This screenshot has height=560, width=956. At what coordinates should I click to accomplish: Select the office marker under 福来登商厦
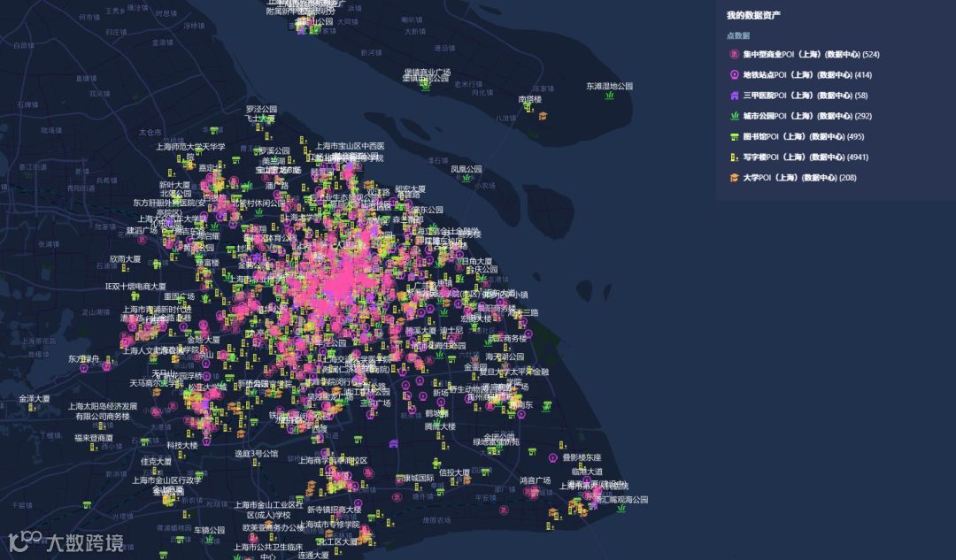(x=93, y=447)
